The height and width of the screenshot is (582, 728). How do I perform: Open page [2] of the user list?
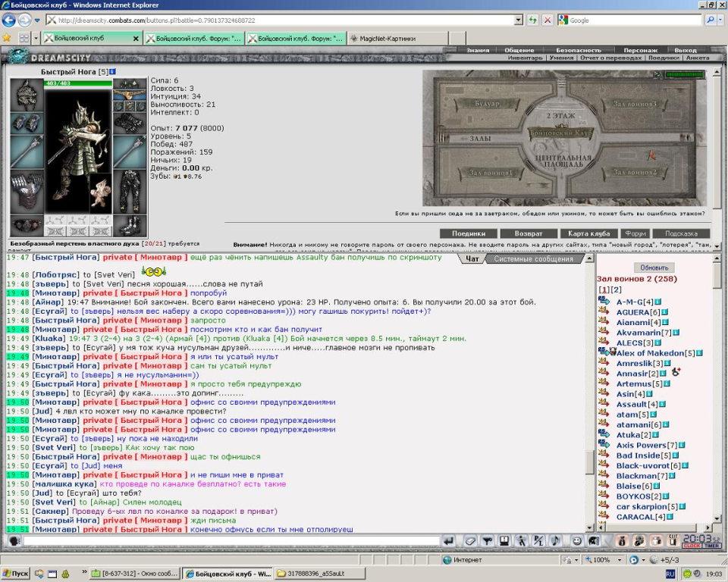616,289
